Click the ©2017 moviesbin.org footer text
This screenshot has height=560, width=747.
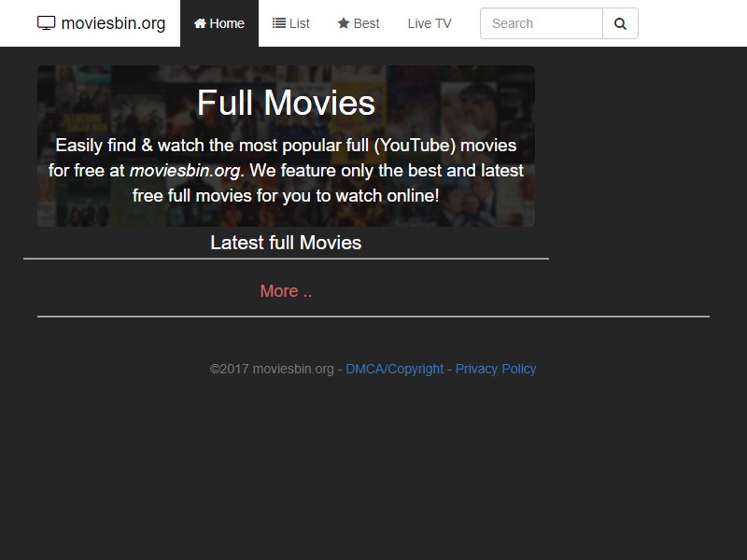tap(272, 369)
